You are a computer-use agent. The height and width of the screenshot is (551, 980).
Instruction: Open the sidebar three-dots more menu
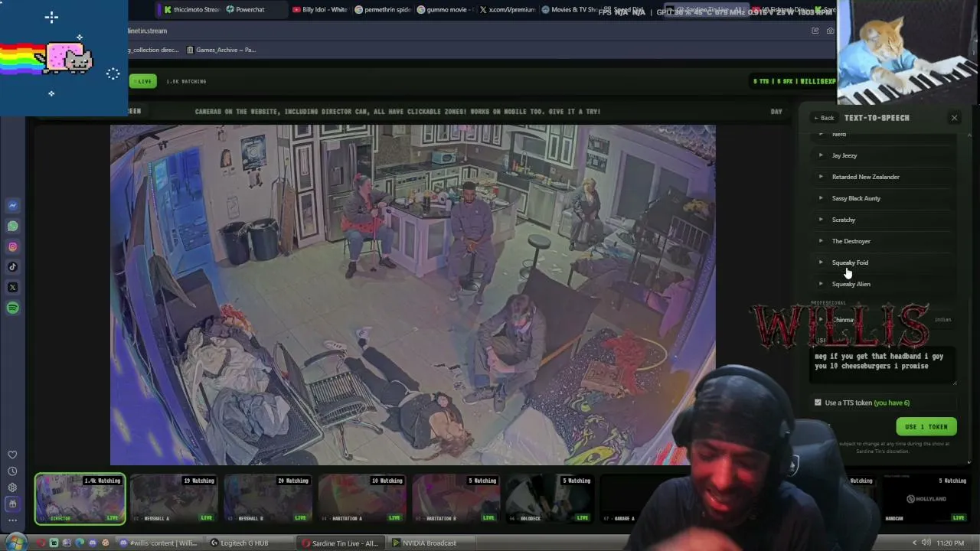(x=12, y=520)
